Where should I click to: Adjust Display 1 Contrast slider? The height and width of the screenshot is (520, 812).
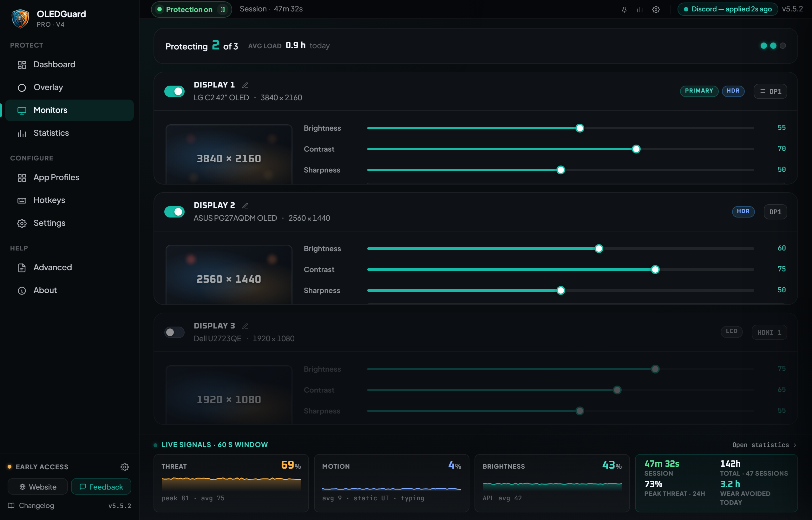pos(560,149)
